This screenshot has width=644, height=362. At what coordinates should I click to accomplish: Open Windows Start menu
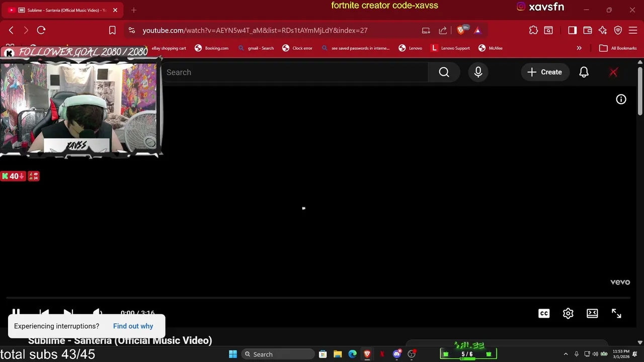[x=233, y=354]
